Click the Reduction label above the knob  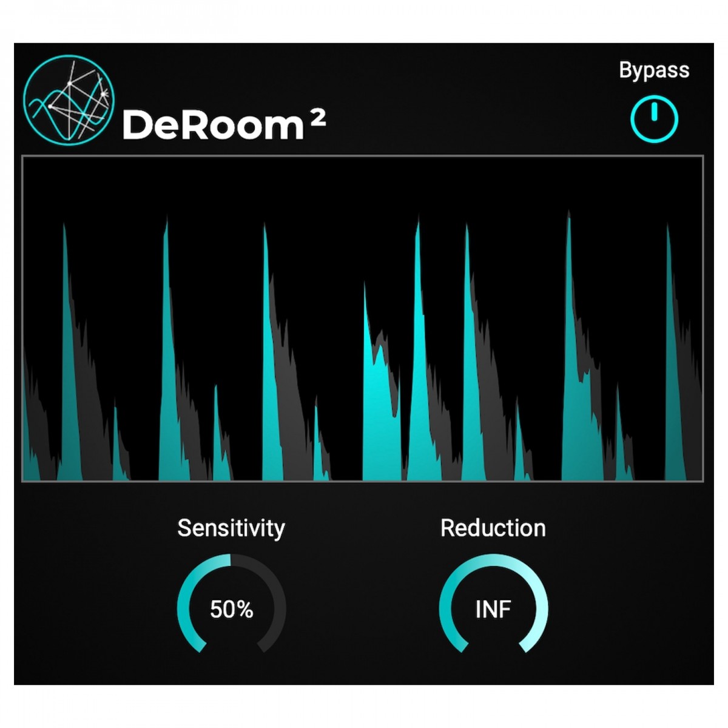click(493, 528)
